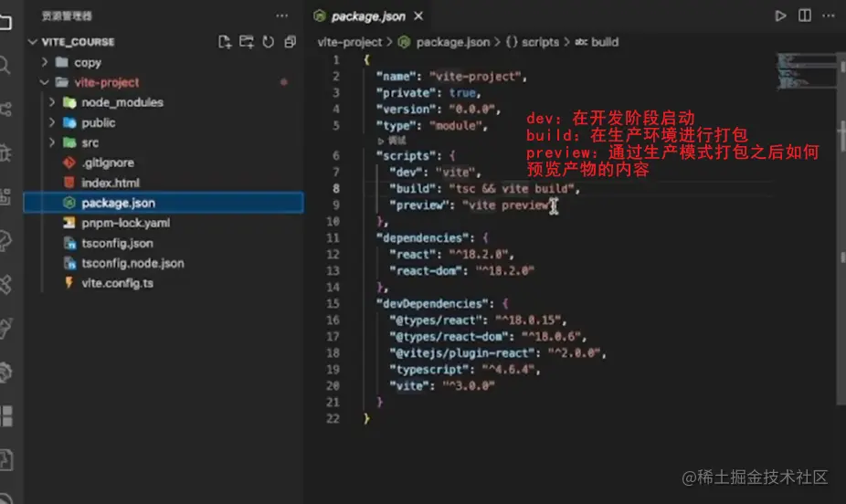Open index.html in the explorer
Screen dimensions: 846x504
point(164,183)
